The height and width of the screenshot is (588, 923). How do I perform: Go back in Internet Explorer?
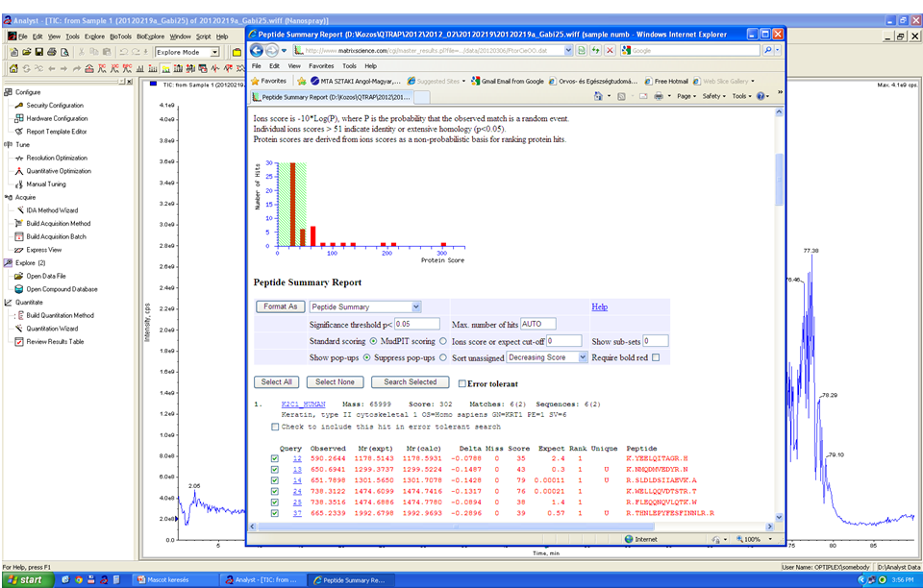(x=257, y=51)
